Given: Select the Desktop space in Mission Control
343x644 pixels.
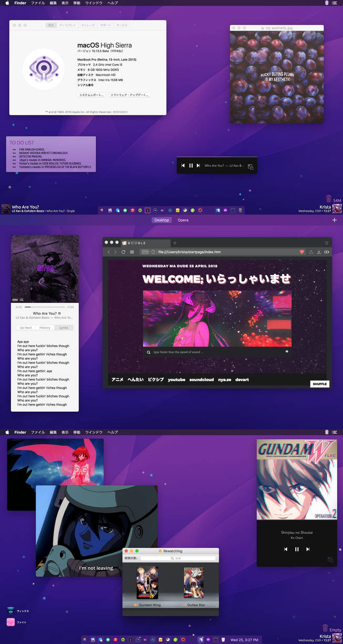Looking at the screenshot, I should 161,220.
